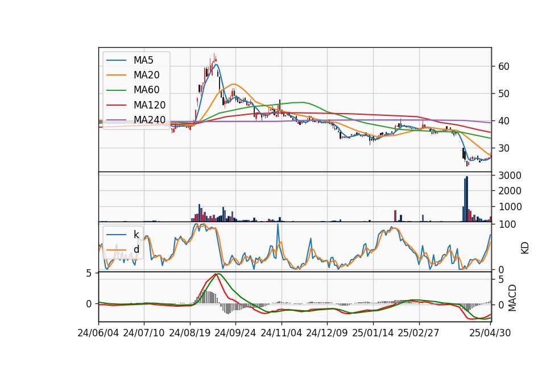Click the red MA120 legend line sample
This screenshot has height=392, width=546.
coord(116,105)
